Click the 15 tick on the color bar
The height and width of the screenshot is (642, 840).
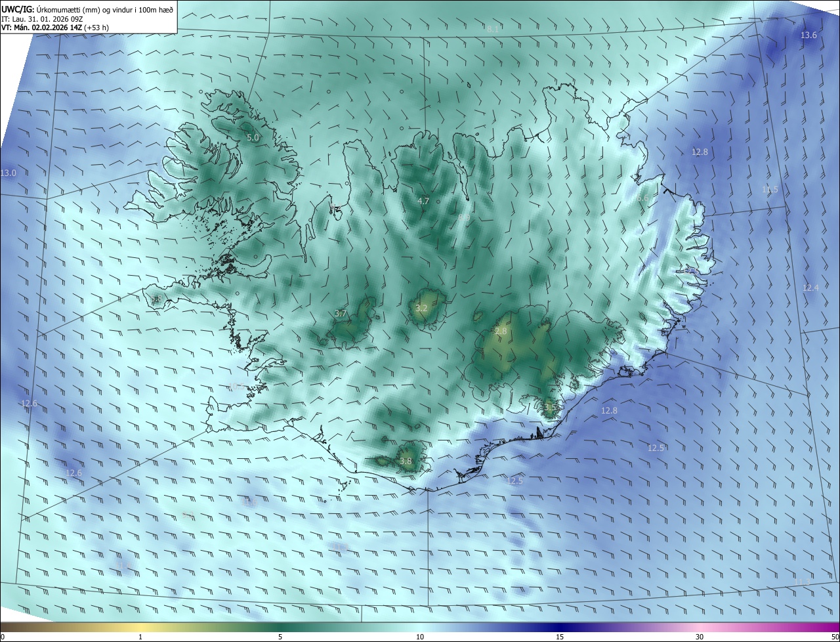tap(560, 637)
